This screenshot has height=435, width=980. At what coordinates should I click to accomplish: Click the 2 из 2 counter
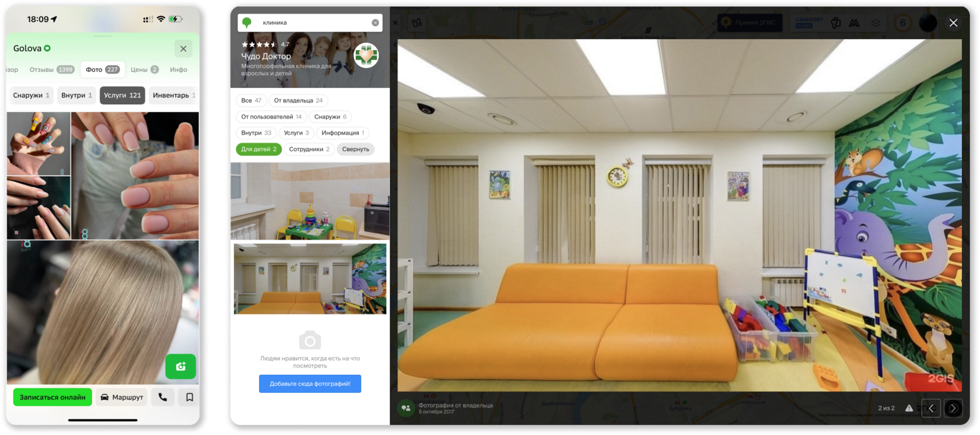pos(886,408)
